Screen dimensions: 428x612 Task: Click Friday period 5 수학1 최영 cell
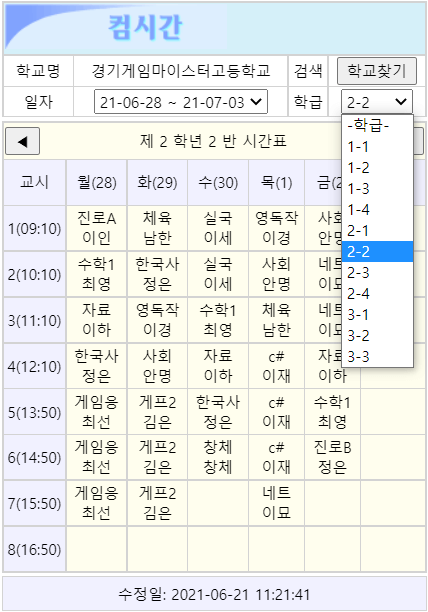[332, 412]
